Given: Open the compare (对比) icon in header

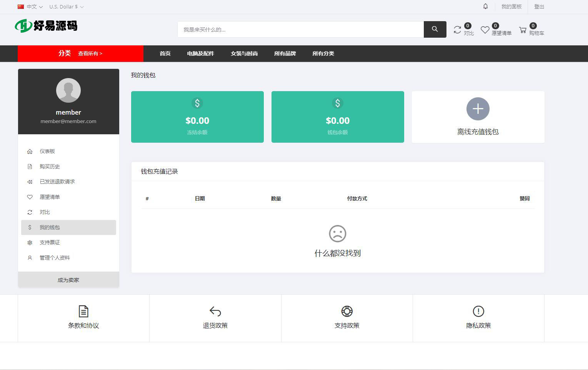Looking at the screenshot, I should click(x=457, y=30).
